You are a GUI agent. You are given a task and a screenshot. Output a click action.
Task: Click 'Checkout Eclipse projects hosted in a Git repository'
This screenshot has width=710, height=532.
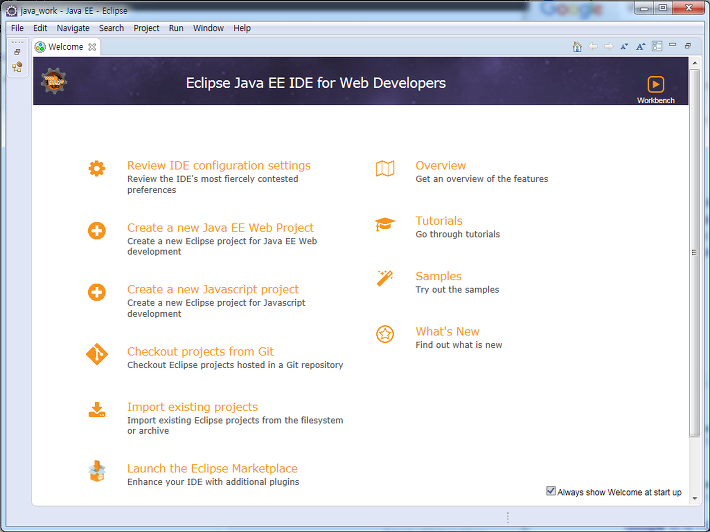point(235,365)
